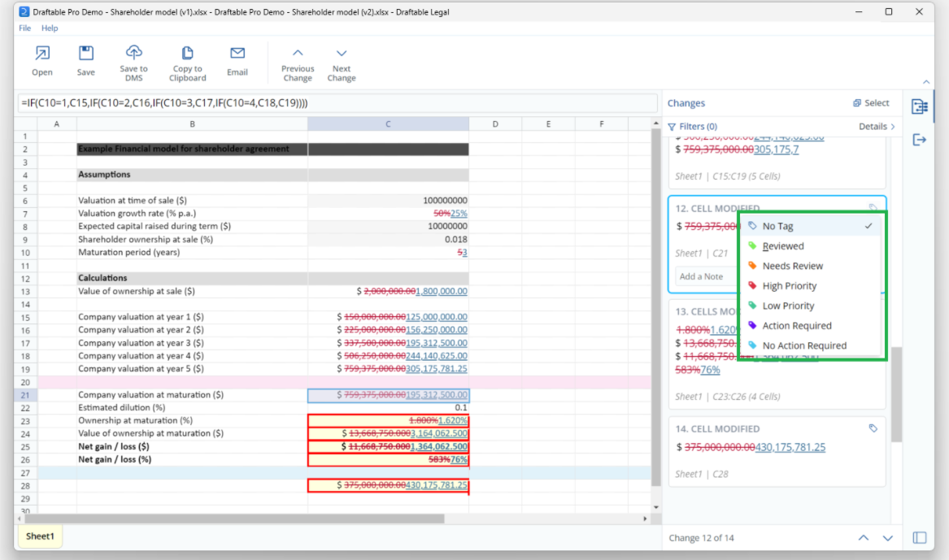The width and height of the screenshot is (949, 560).
Task: Click Ownership at maturation 1.620% cell
Action: (x=388, y=420)
